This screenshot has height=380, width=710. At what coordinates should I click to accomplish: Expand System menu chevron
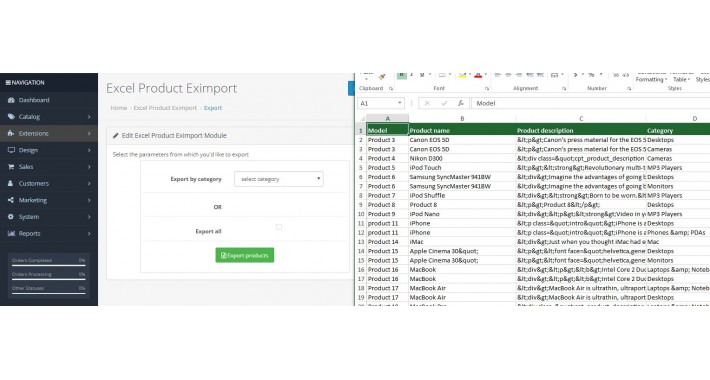89,217
